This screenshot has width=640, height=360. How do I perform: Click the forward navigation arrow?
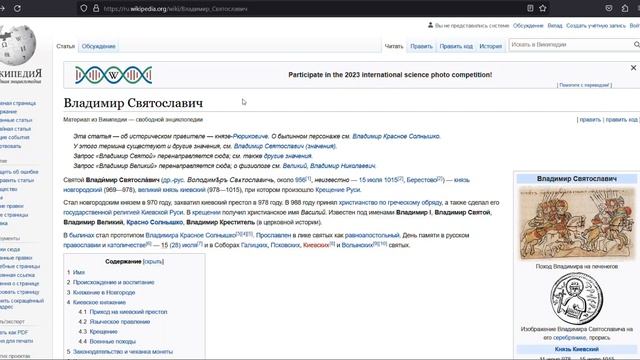coord(2,8)
